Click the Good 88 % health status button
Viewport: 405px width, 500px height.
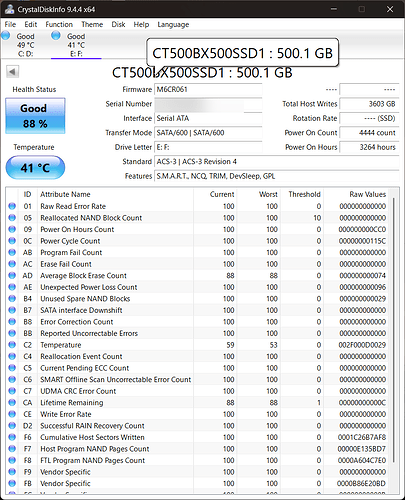click(35, 116)
